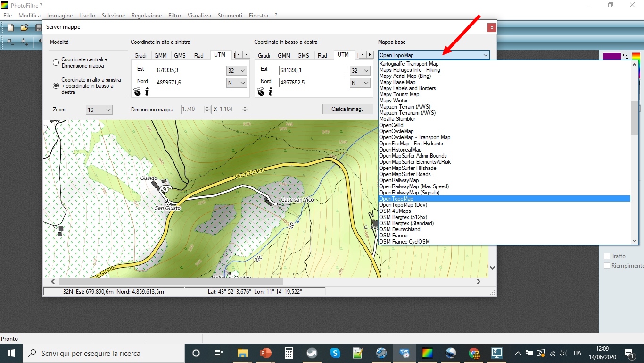The image size is (644, 363).
Task: Select OpenRailwayMap (Signals) list entry
Action: [409, 193]
